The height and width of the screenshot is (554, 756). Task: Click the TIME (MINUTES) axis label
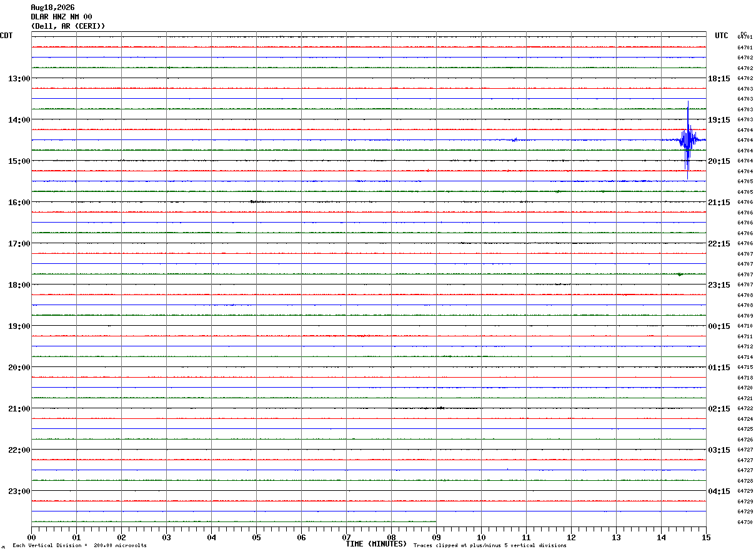click(x=376, y=544)
